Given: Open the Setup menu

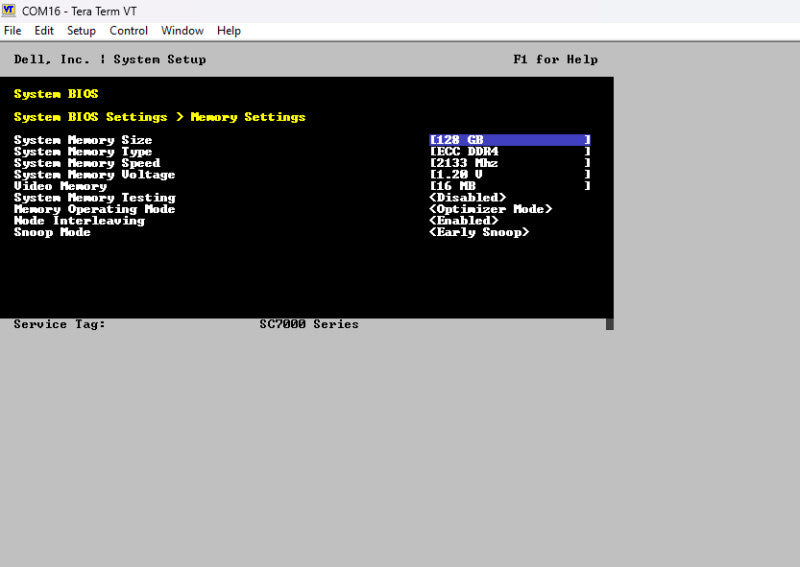Looking at the screenshot, I should click(81, 31).
